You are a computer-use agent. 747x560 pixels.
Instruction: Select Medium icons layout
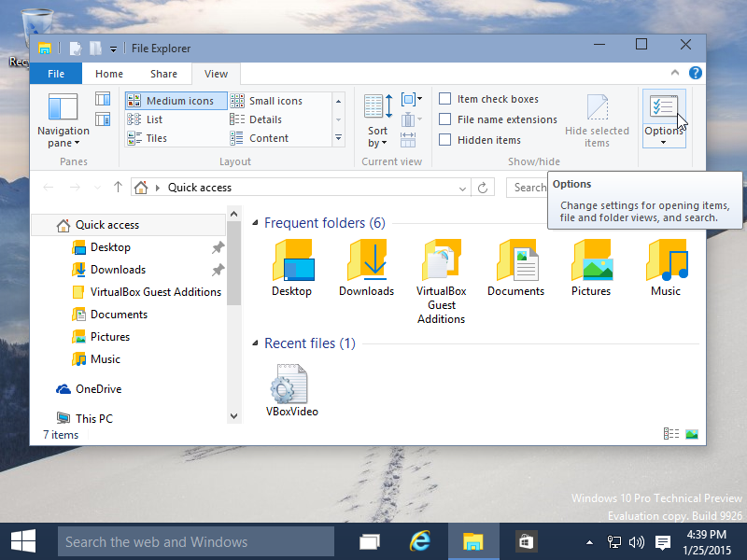point(176,100)
